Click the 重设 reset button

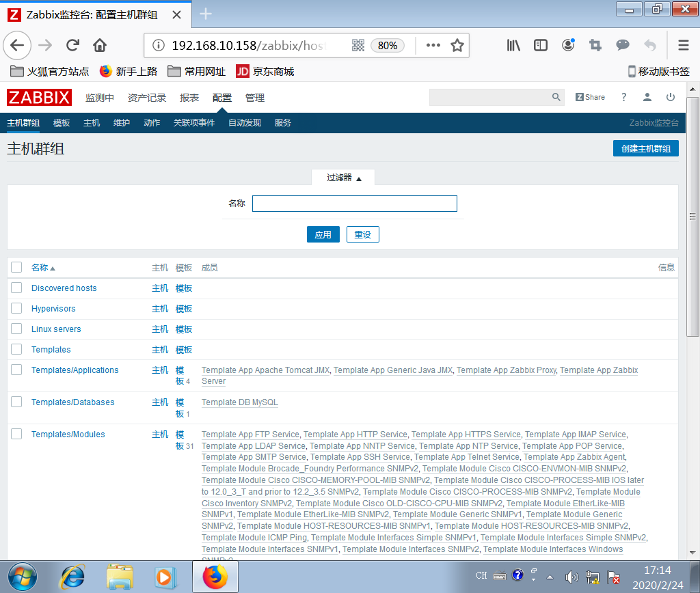(362, 235)
